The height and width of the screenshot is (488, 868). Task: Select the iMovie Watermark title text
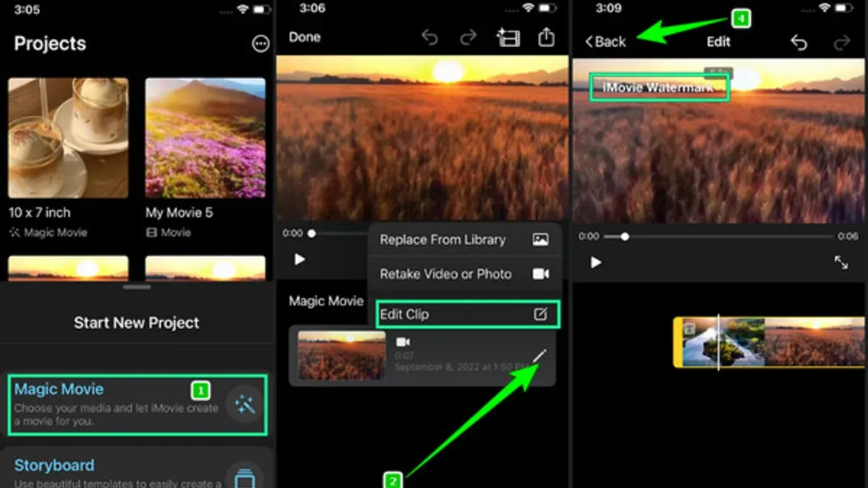click(x=659, y=87)
